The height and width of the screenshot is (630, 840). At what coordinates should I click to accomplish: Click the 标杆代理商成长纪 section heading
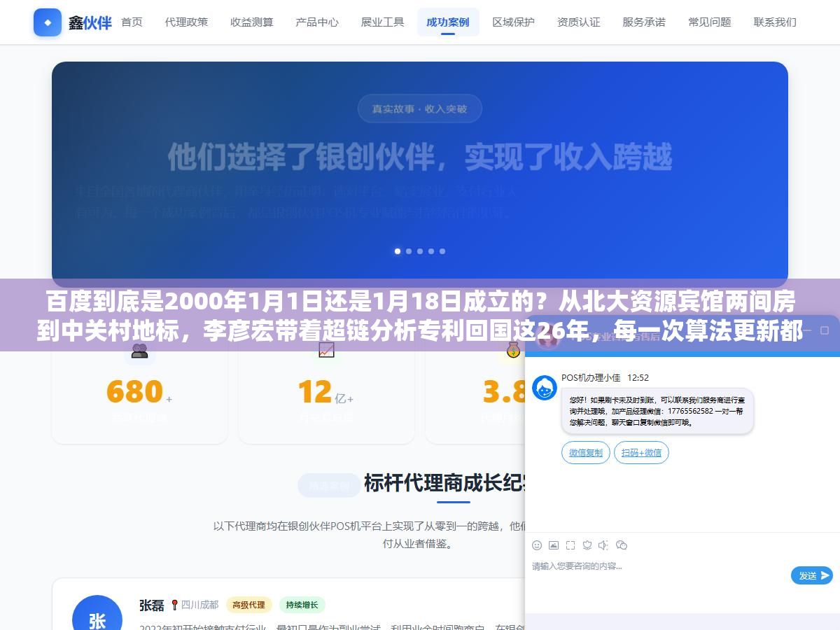(x=445, y=483)
